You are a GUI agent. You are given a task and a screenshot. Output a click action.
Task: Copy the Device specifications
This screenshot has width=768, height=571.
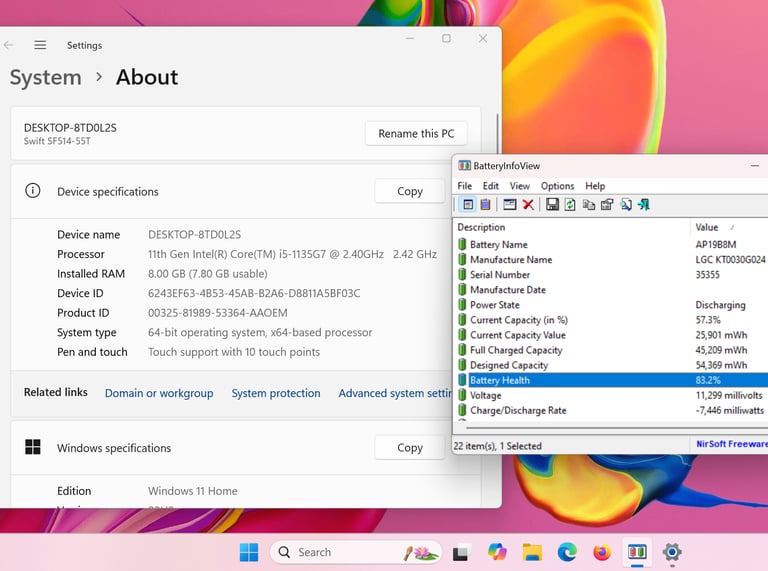tap(409, 191)
